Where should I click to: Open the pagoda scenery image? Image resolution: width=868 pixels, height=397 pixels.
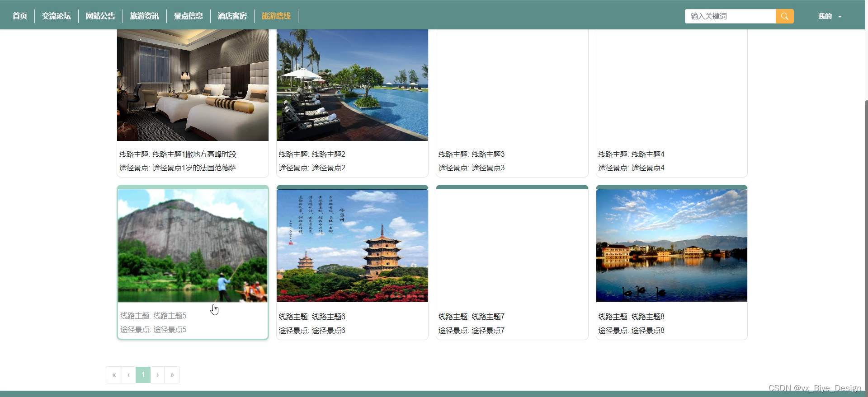coord(352,245)
